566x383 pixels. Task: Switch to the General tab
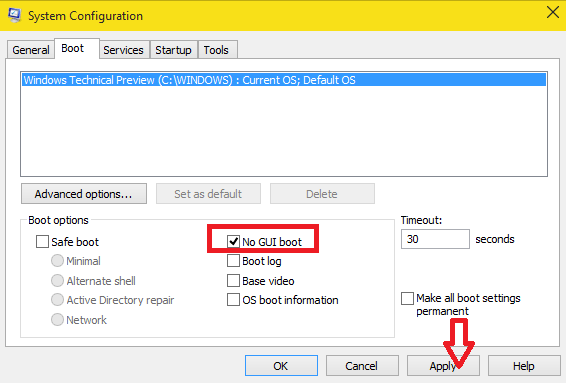[x=31, y=50]
